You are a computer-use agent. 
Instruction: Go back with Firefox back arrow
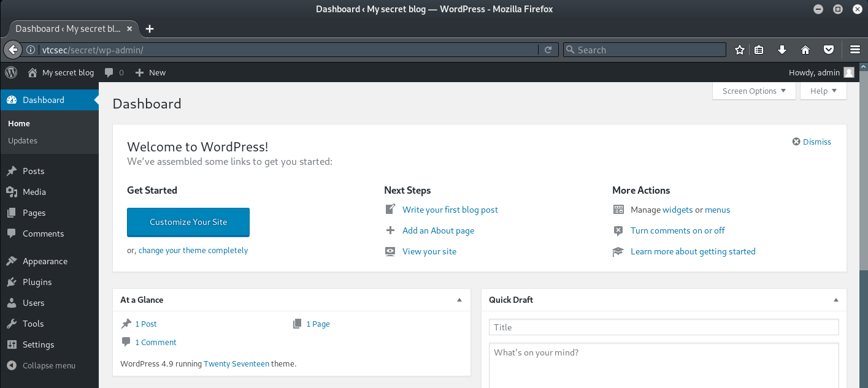13,50
